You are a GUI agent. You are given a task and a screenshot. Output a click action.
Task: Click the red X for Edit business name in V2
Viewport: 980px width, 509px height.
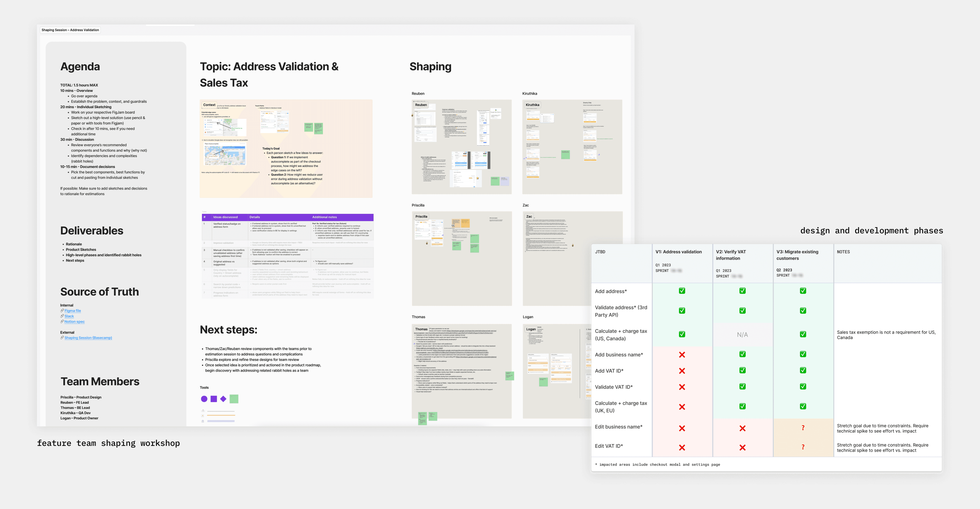tap(742, 428)
